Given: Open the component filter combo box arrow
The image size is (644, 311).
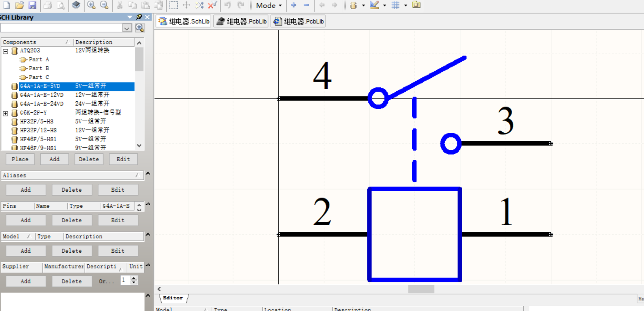Looking at the screenshot, I should (x=127, y=28).
